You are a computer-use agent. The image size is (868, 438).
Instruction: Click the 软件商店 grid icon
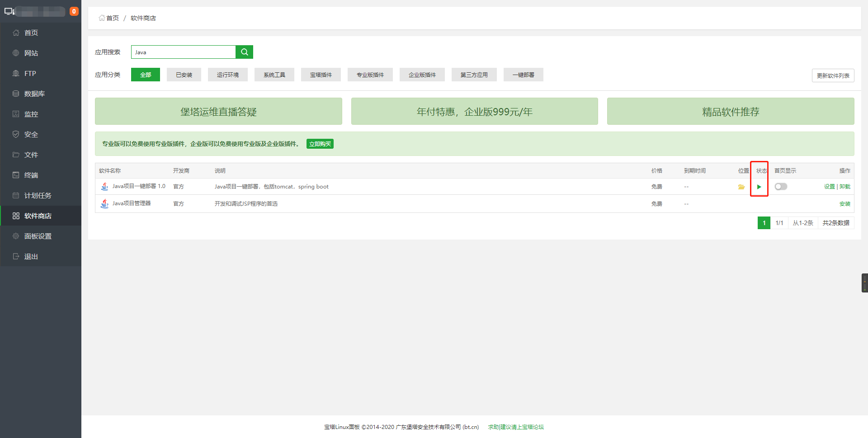click(x=16, y=216)
